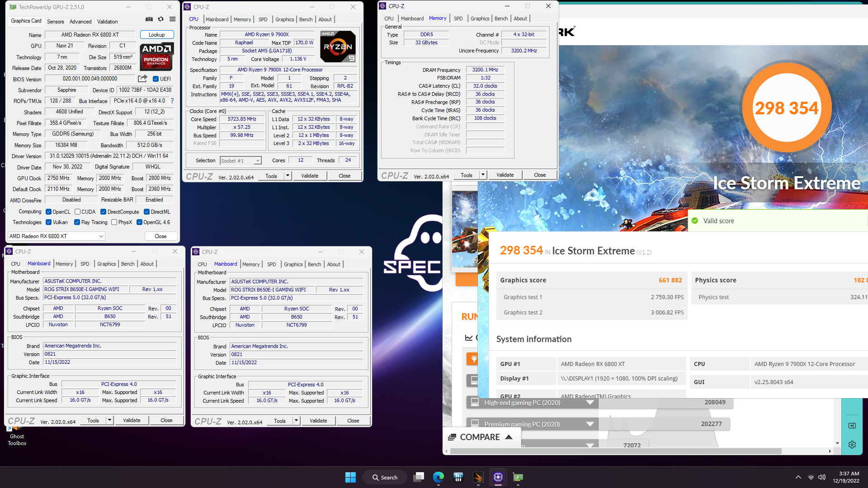Click the Lookup button in GPU-Z
This screenshot has height=488, width=868.
pos(156,35)
